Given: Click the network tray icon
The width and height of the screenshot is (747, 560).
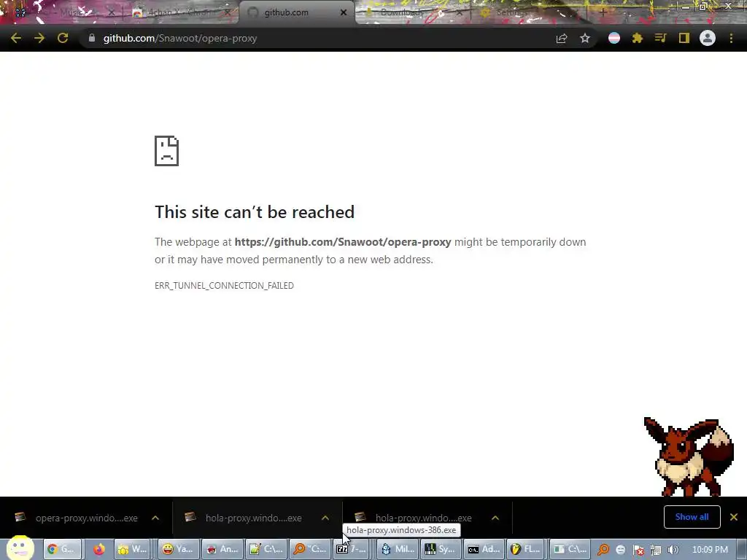Looking at the screenshot, I should (x=656, y=550).
